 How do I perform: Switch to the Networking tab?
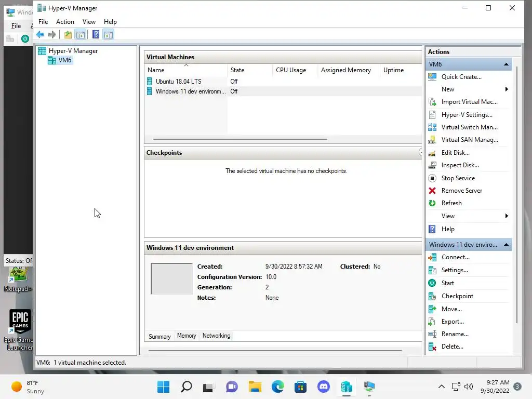click(x=217, y=336)
